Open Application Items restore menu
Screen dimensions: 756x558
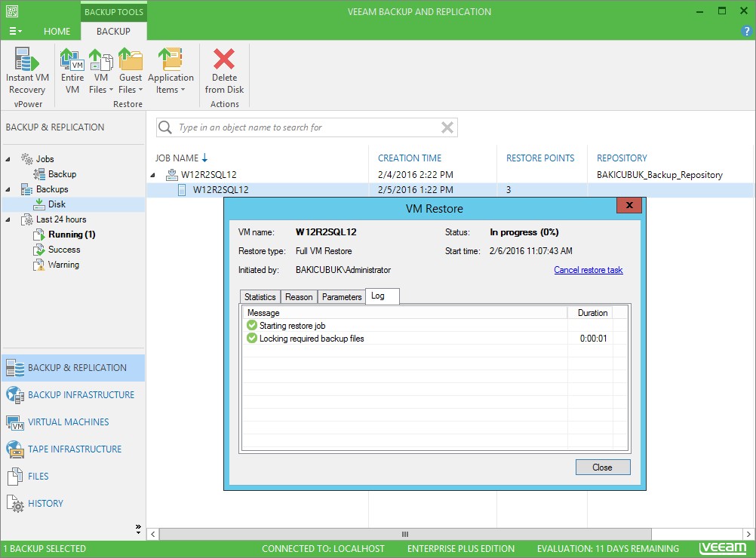point(171,70)
